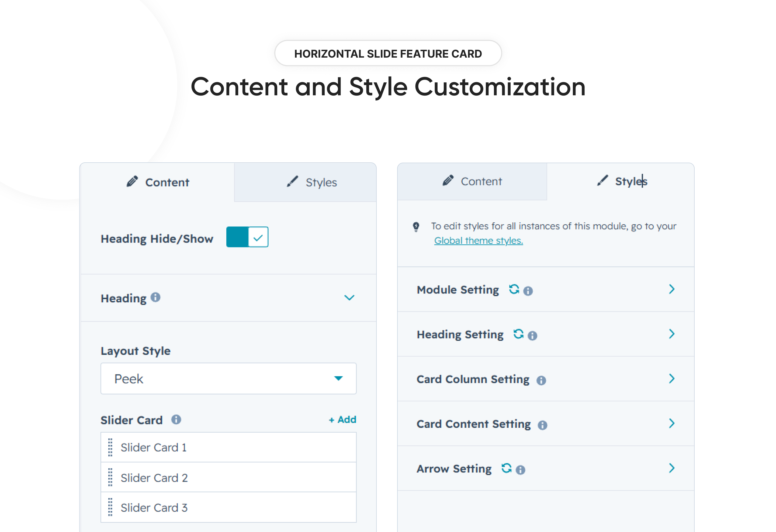Open Card Column Setting chevron
This screenshot has width=776, height=532.
click(x=672, y=379)
